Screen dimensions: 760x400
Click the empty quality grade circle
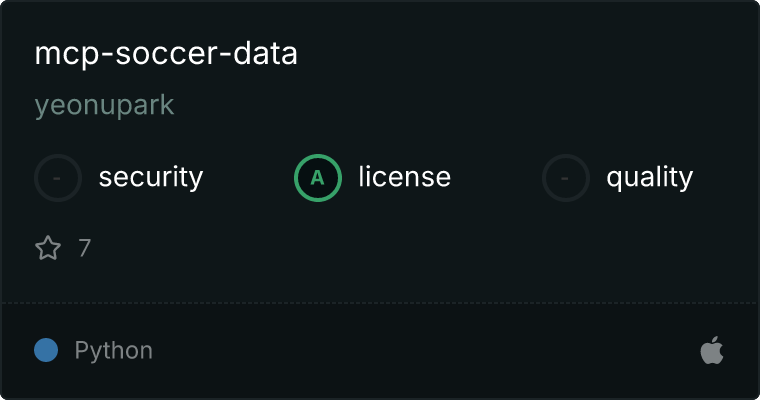pos(566,178)
